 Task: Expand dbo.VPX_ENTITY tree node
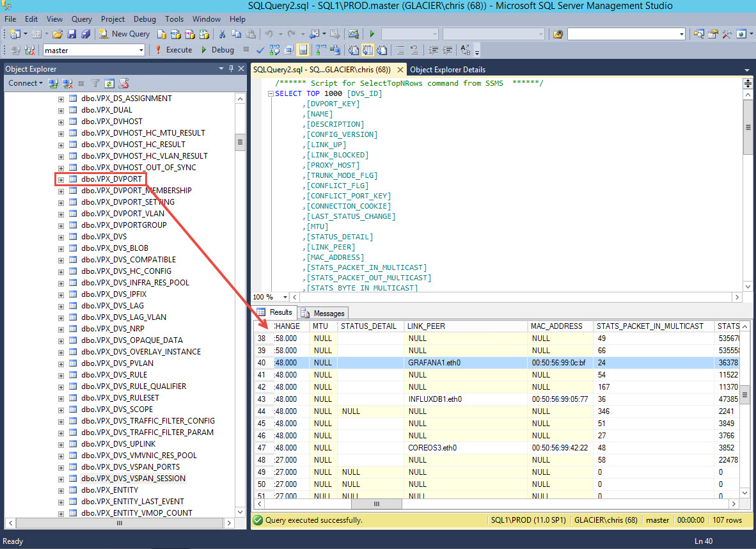pyautogui.click(x=61, y=491)
